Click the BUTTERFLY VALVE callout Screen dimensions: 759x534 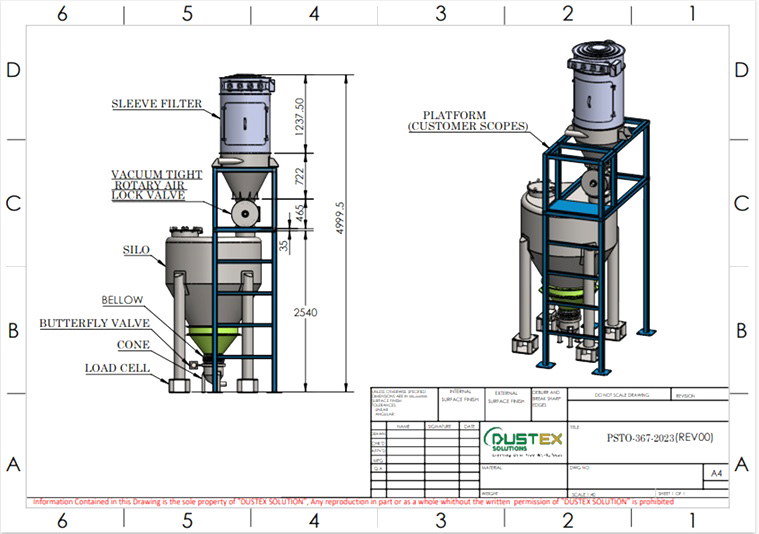point(95,323)
